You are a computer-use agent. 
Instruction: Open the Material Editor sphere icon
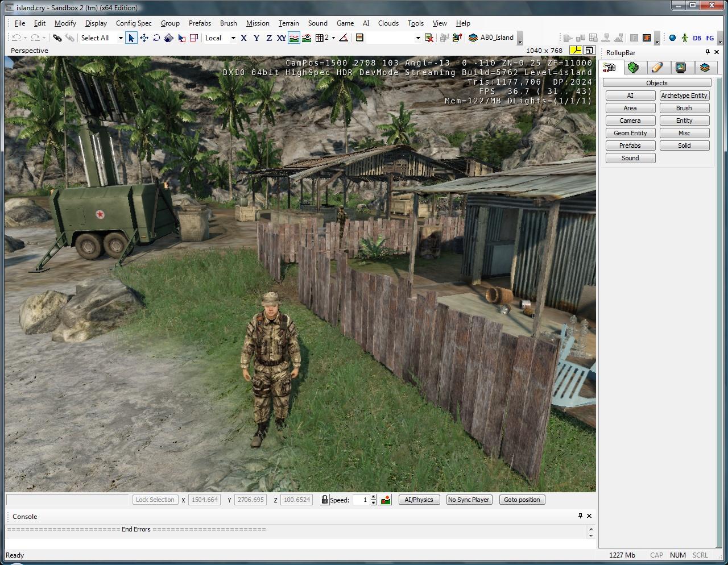(x=672, y=38)
